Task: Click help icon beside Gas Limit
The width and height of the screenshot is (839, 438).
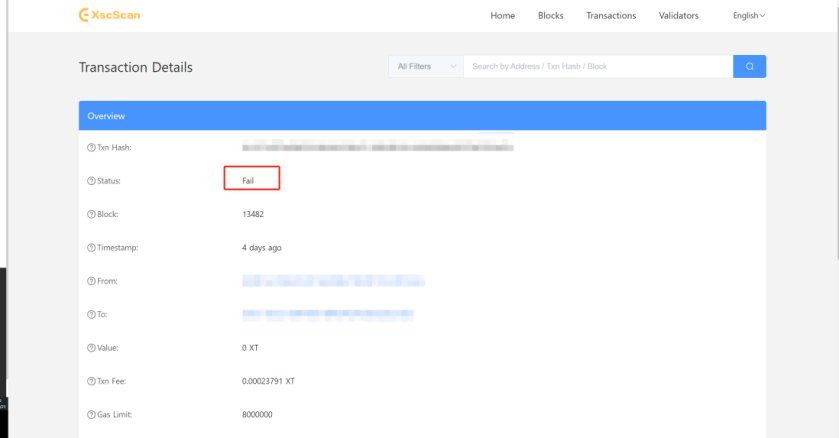Action: (x=92, y=414)
